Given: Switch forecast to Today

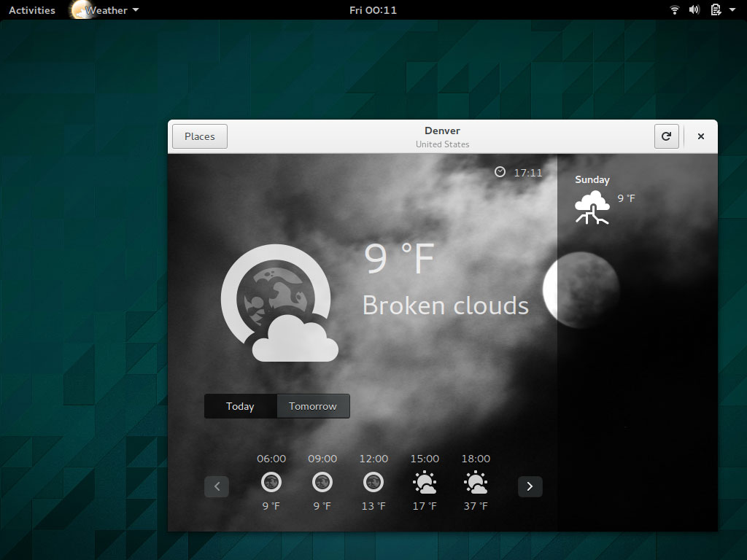Looking at the screenshot, I should (240, 406).
